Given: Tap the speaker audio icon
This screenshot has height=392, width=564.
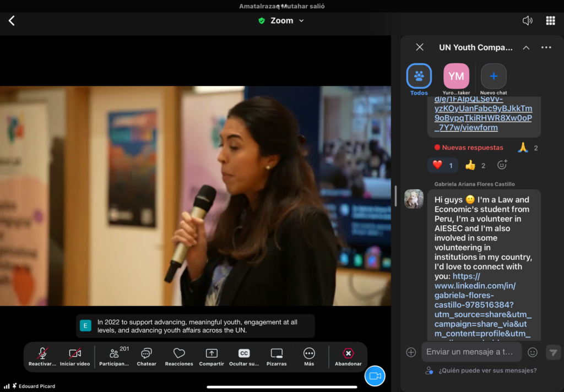Looking at the screenshot, I should 527,20.
